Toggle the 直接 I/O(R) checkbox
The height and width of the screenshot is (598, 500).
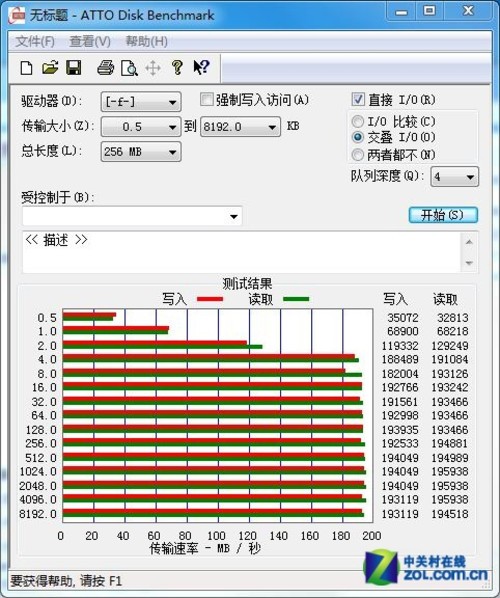[x=358, y=99]
